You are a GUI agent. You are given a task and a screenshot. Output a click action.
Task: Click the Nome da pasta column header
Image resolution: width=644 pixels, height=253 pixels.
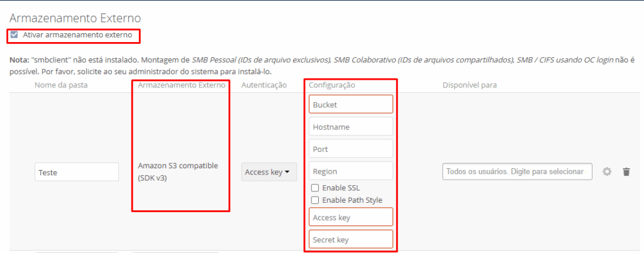61,85
